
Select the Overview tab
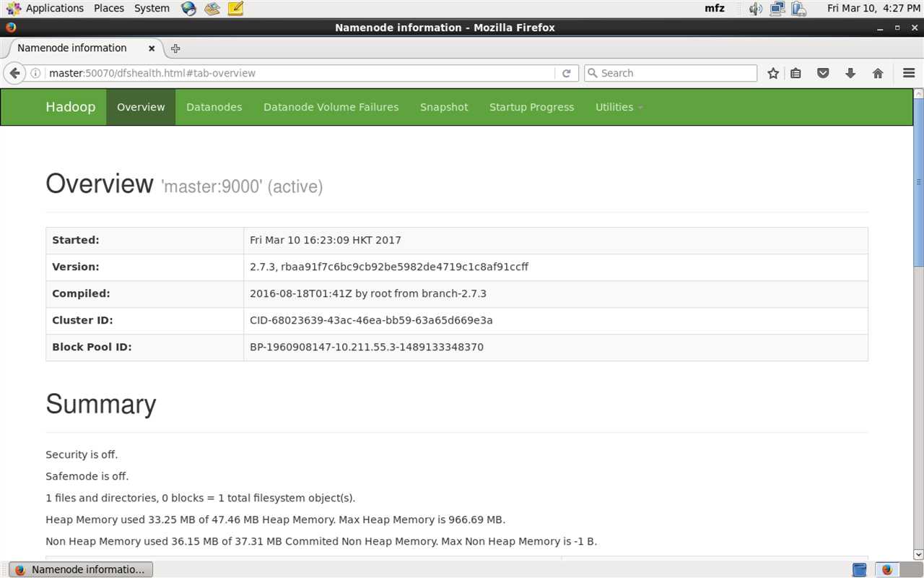click(141, 107)
